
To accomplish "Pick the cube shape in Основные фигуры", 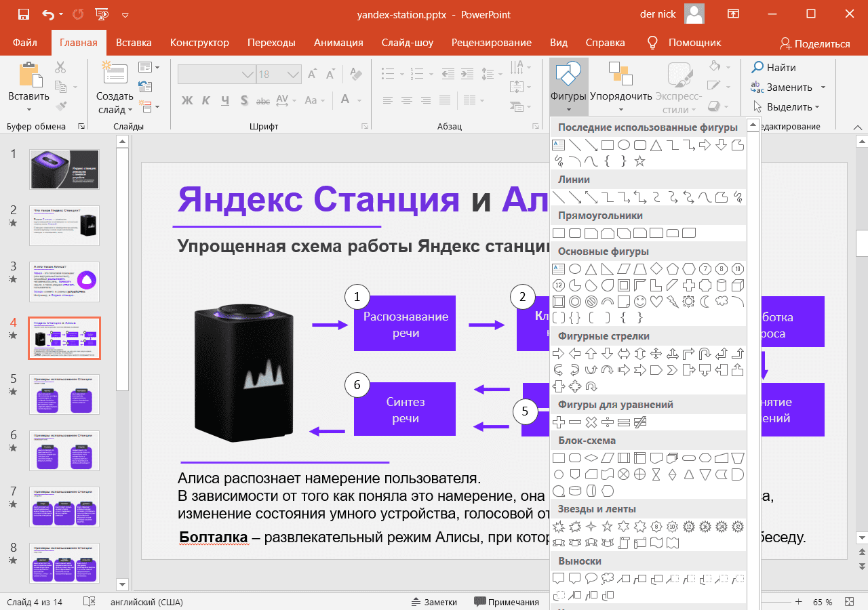I will tap(738, 285).
